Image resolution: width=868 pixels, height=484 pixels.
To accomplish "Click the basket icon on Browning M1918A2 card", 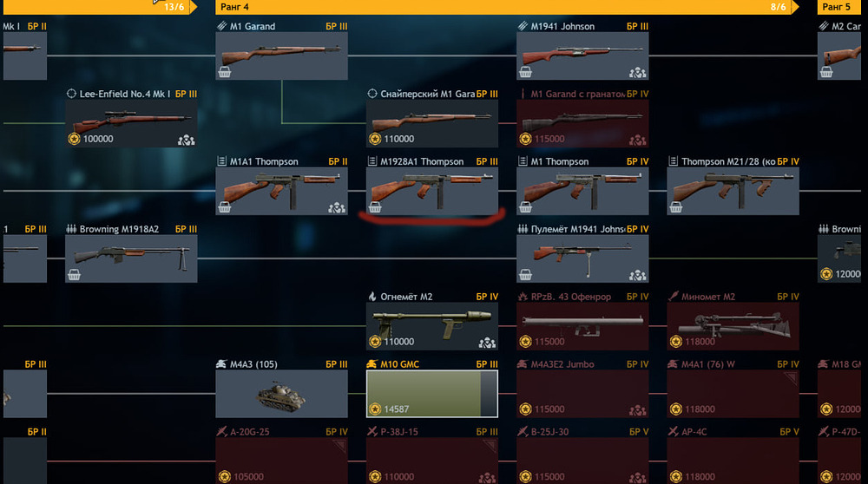I will [74, 275].
